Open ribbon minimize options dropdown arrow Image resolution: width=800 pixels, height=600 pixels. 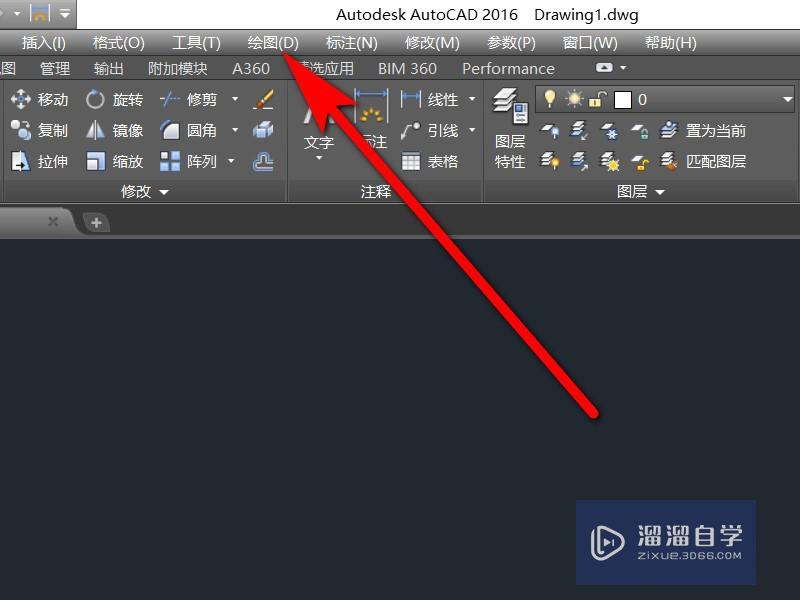coord(623,67)
